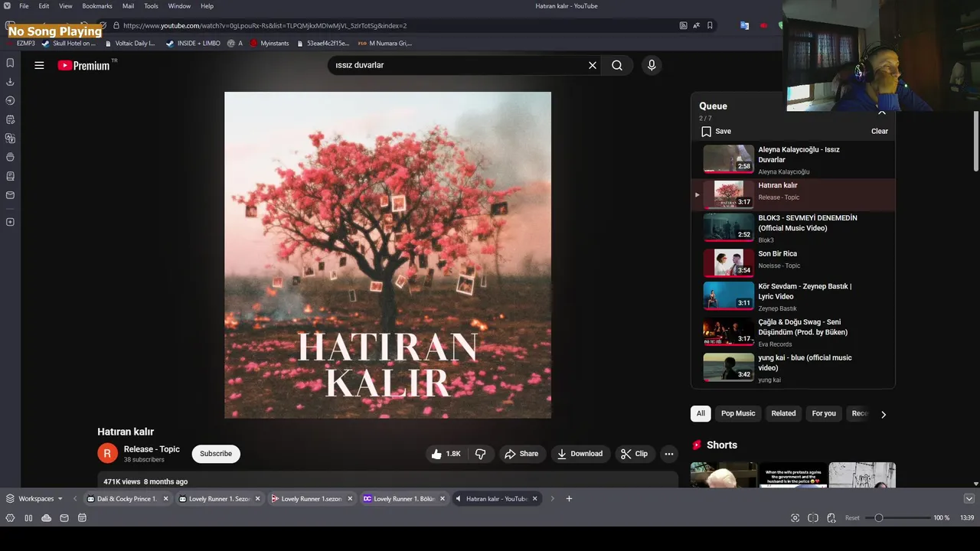The width and height of the screenshot is (980, 551).
Task: Download the video
Action: (x=580, y=454)
